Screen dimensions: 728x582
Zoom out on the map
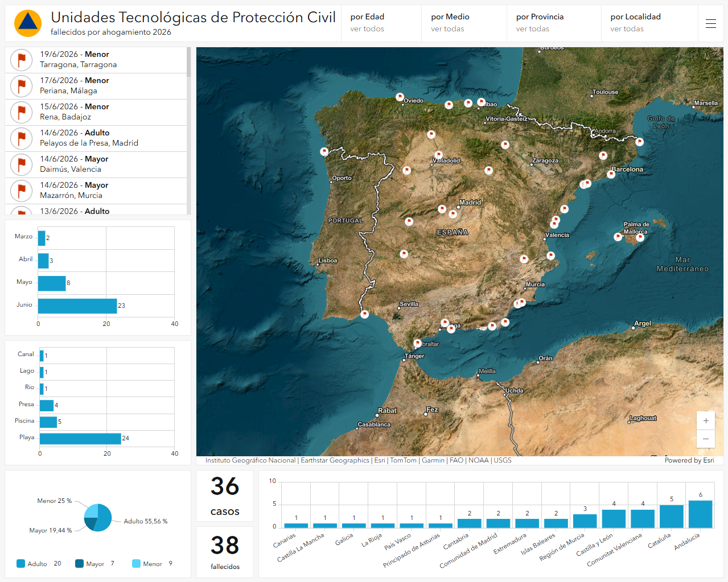point(706,439)
